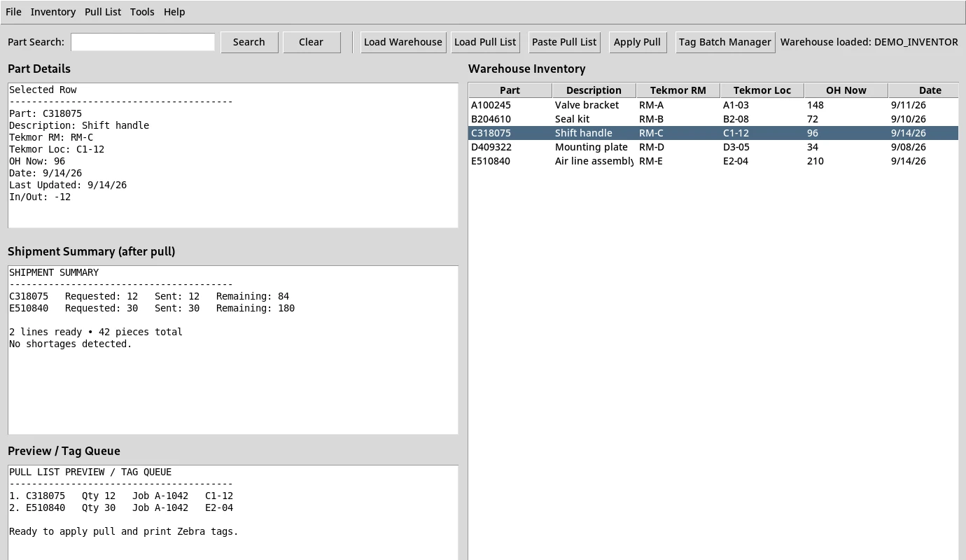
Task: Open the Tag Batch Manager
Action: (x=725, y=42)
